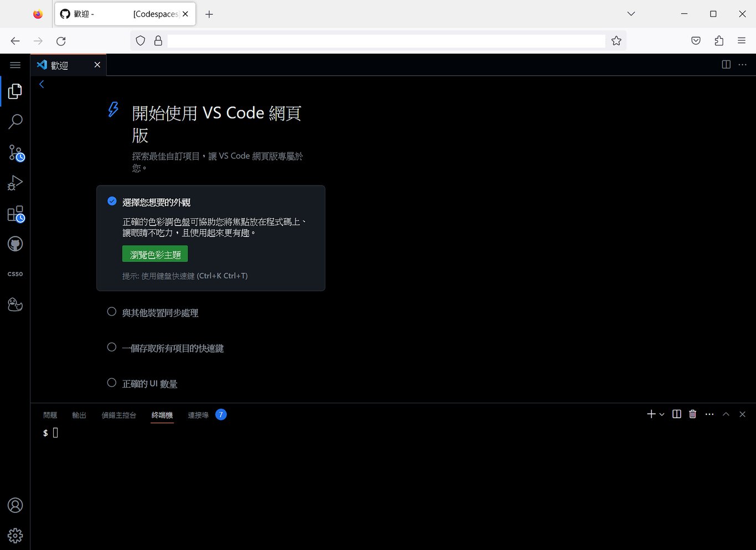The width and height of the screenshot is (756, 550).
Task: Open the terminal panel's more actions menu
Action: 710,414
